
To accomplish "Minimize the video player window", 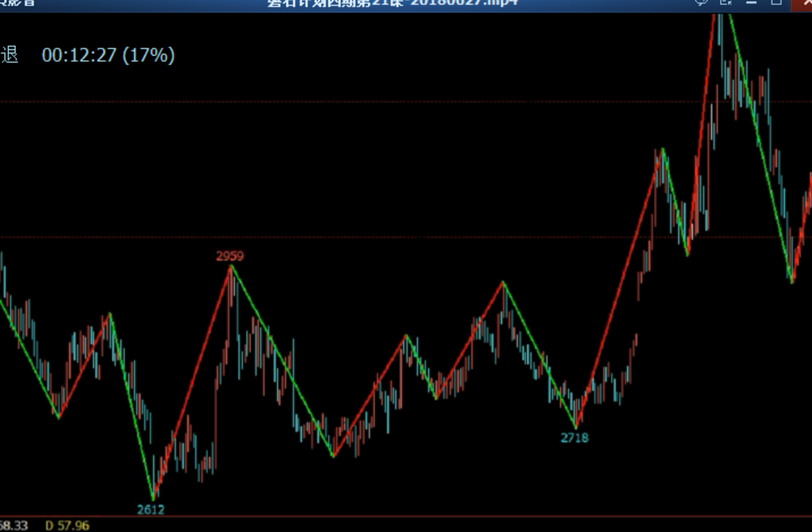I will (x=751, y=2).
